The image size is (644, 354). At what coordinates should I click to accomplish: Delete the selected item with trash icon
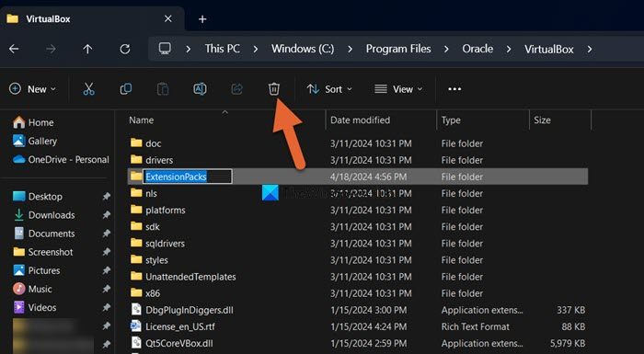[x=274, y=89]
